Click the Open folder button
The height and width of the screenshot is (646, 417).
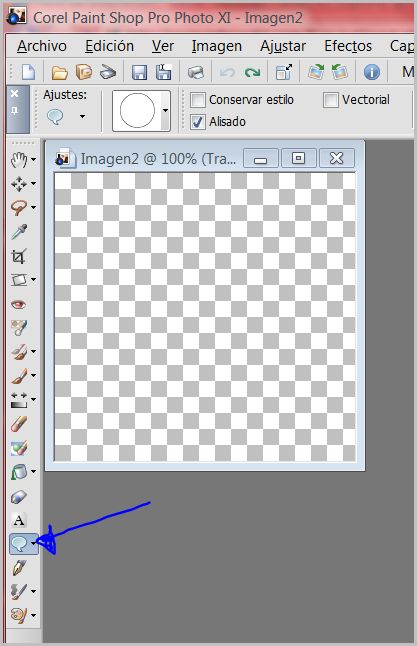[x=59, y=73]
